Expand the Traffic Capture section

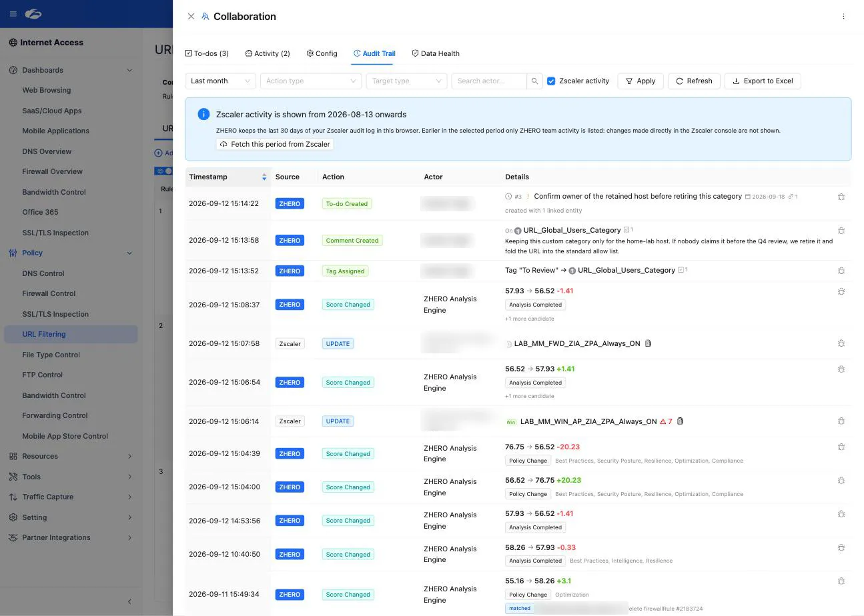[129, 497]
